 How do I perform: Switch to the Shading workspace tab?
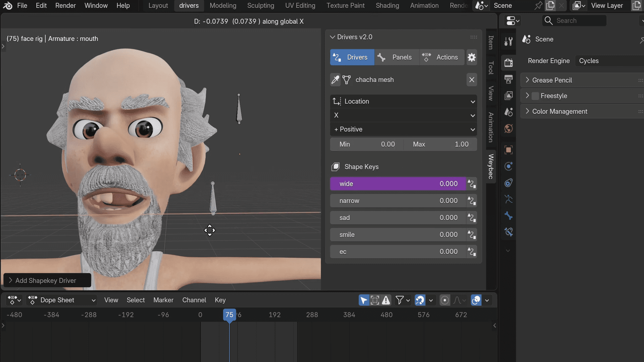(387, 5)
